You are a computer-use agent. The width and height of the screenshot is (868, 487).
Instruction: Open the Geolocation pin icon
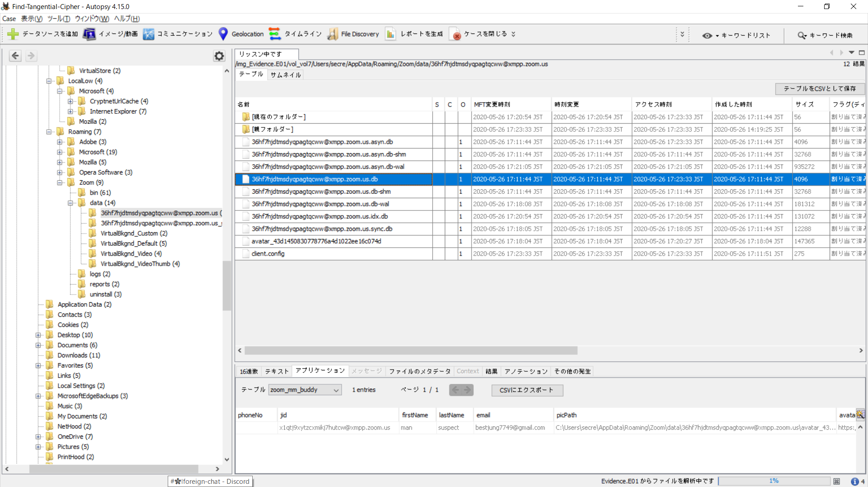pos(223,34)
